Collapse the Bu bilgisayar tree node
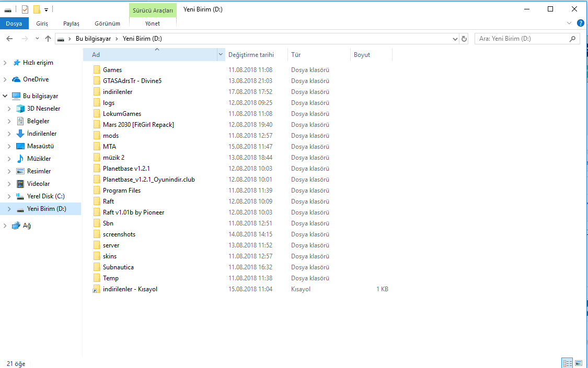The height and width of the screenshot is (368, 588). [x=5, y=96]
